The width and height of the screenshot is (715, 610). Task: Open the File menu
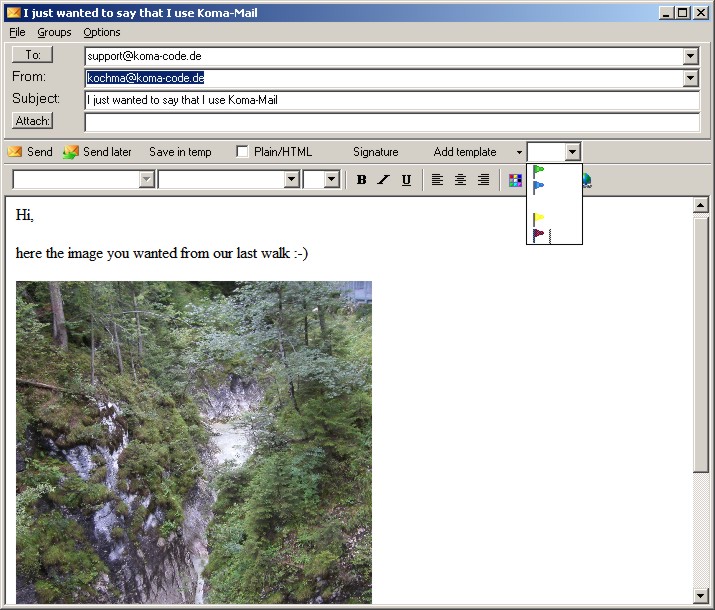click(17, 32)
